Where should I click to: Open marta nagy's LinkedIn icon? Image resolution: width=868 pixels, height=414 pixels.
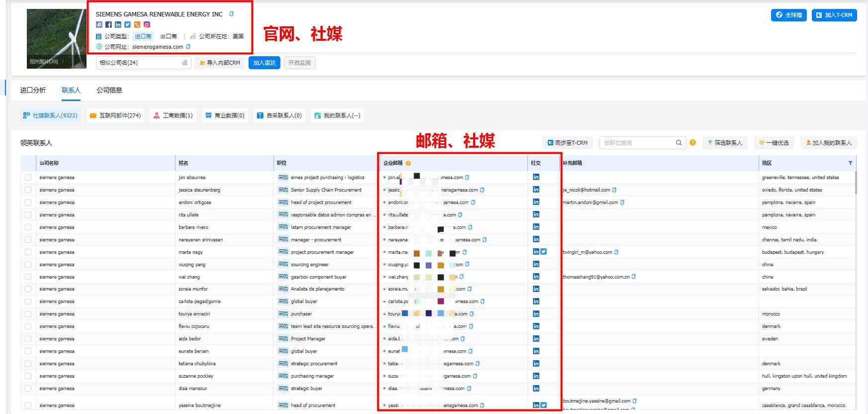point(536,252)
